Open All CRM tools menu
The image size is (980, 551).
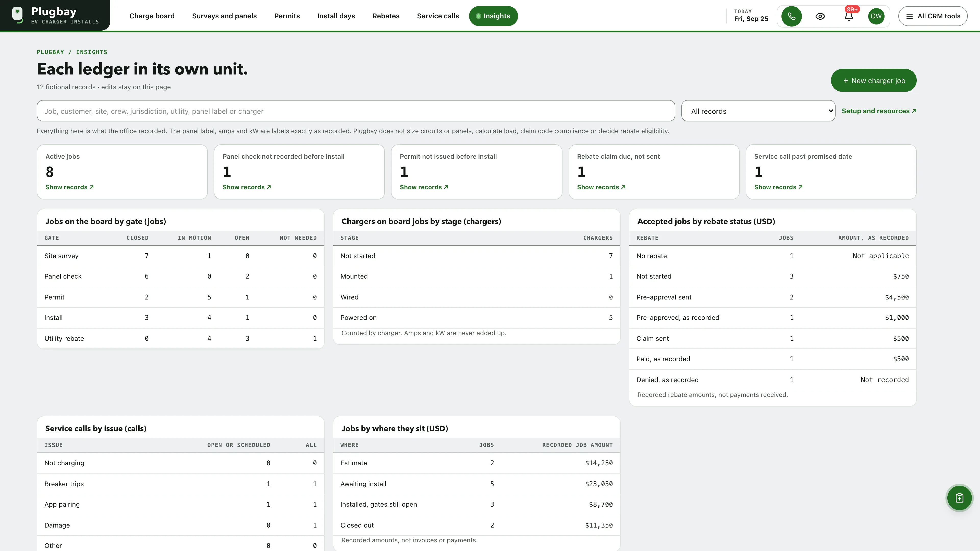pos(933,16)
